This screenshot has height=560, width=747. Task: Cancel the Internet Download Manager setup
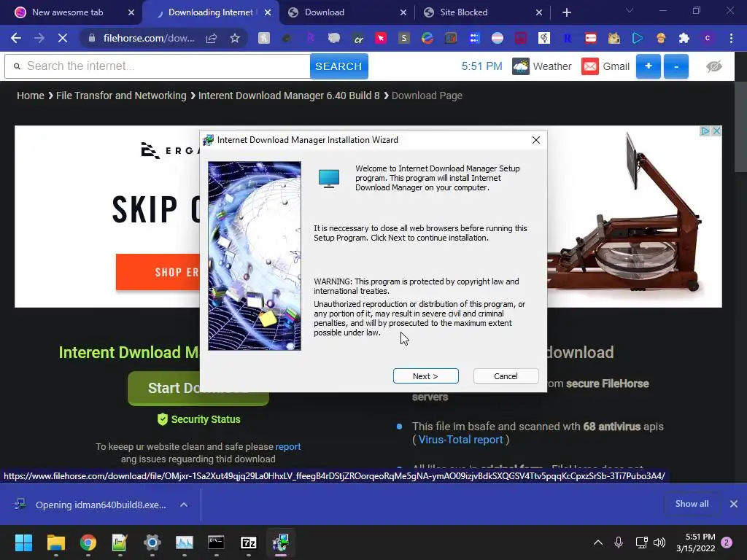pos(506,376)
